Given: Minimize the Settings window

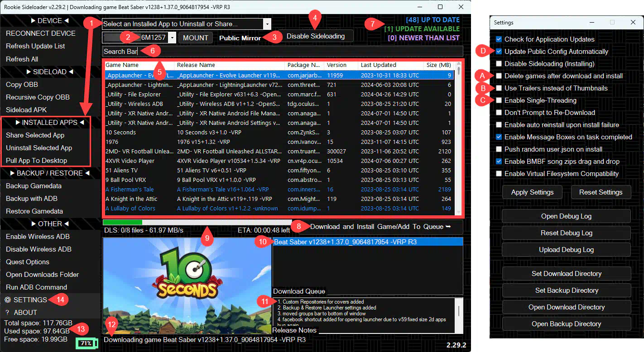Looking at the screenshot, I should pos(591,22).
